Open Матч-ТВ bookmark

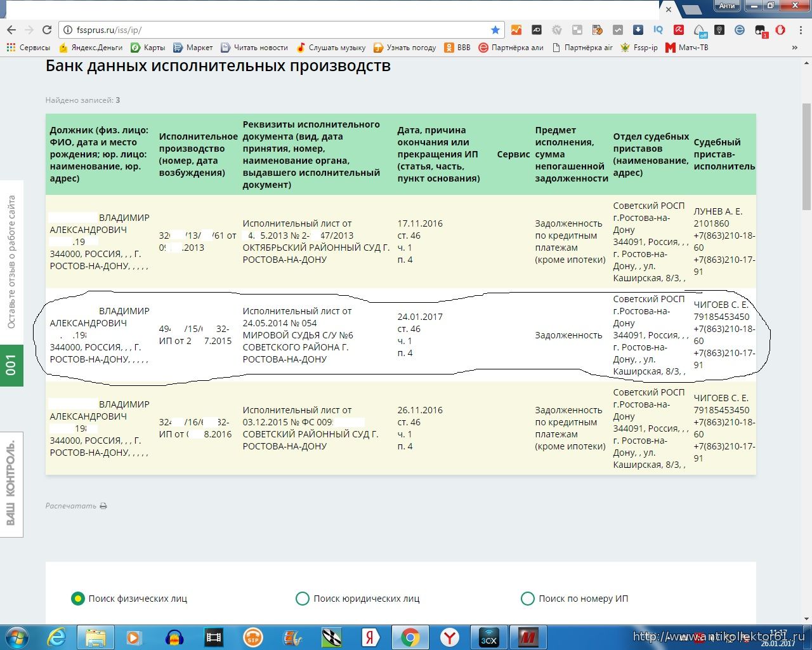pyautogui.click(x=686, y=48)
